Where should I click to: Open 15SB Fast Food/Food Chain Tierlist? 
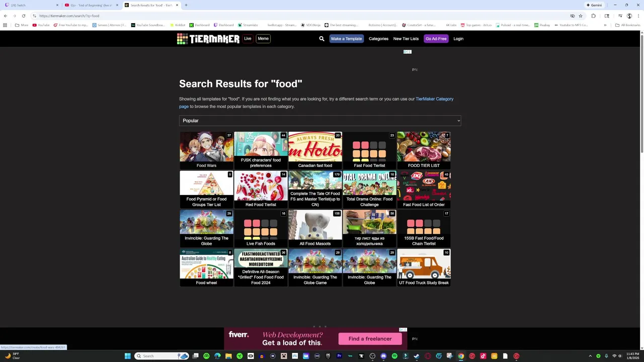click(x=424, y=229)
